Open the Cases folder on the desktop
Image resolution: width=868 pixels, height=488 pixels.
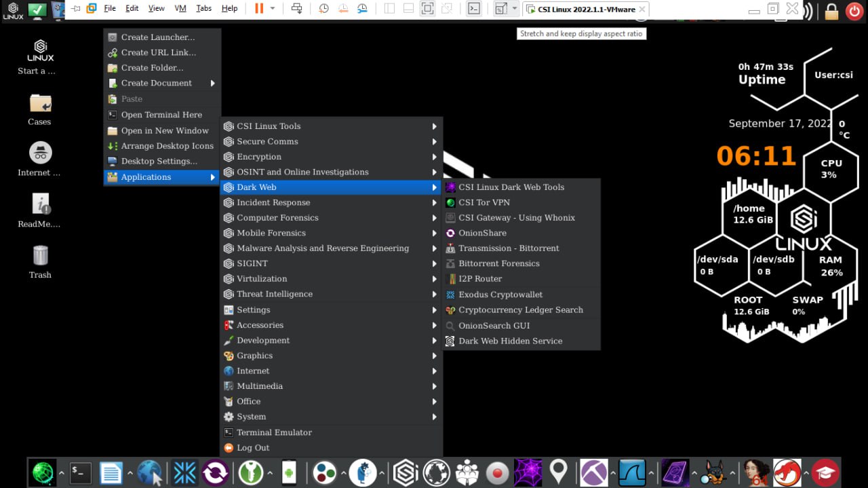(40, 109)
